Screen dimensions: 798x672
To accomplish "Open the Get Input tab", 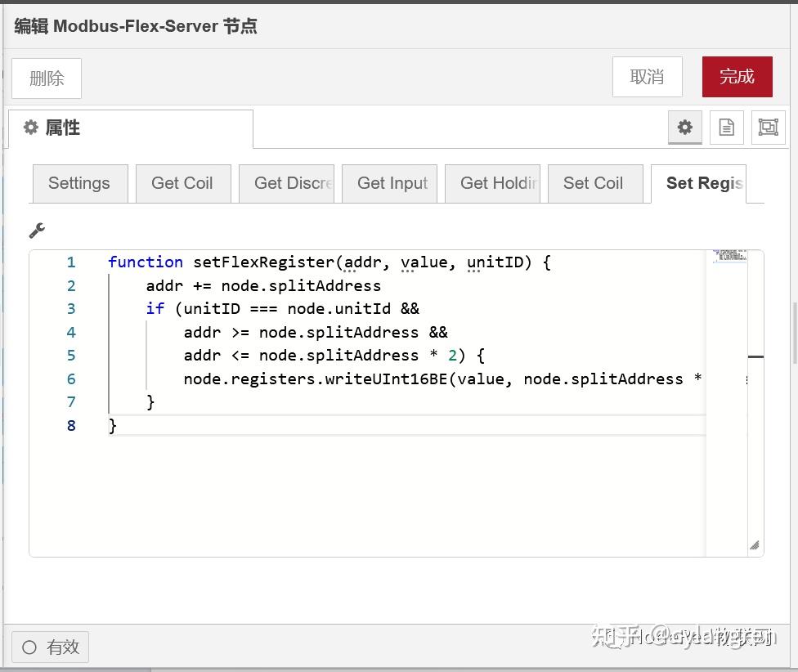I will click(x=390, y=183).
